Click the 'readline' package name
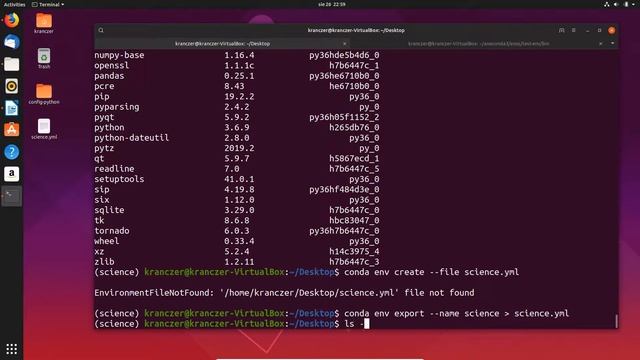Image resolution: width=640 pixels, height=360 pixels. tap(114, 169)
